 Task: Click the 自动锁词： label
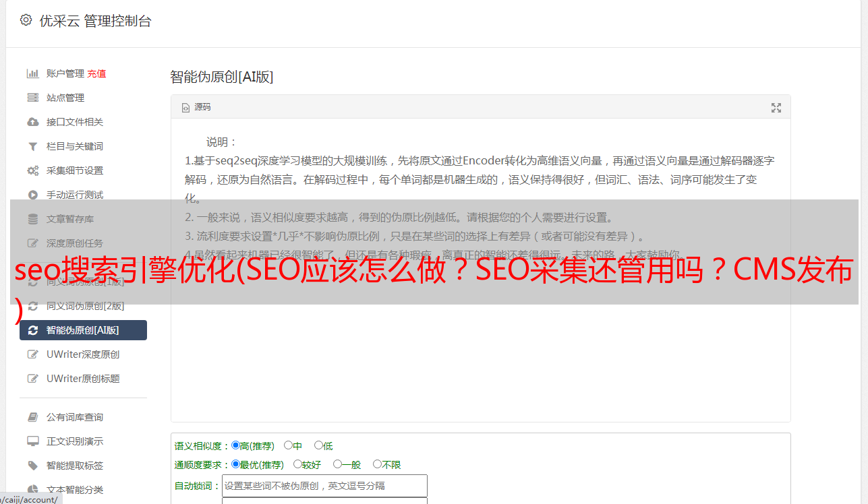click(x=198, y=486)
